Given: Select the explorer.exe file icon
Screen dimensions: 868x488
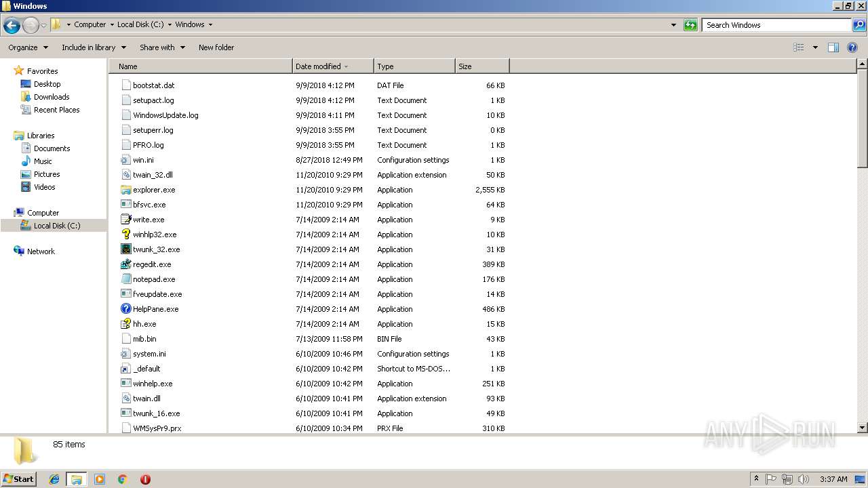Looking at the screenshot, I should (x=125, y=190).
